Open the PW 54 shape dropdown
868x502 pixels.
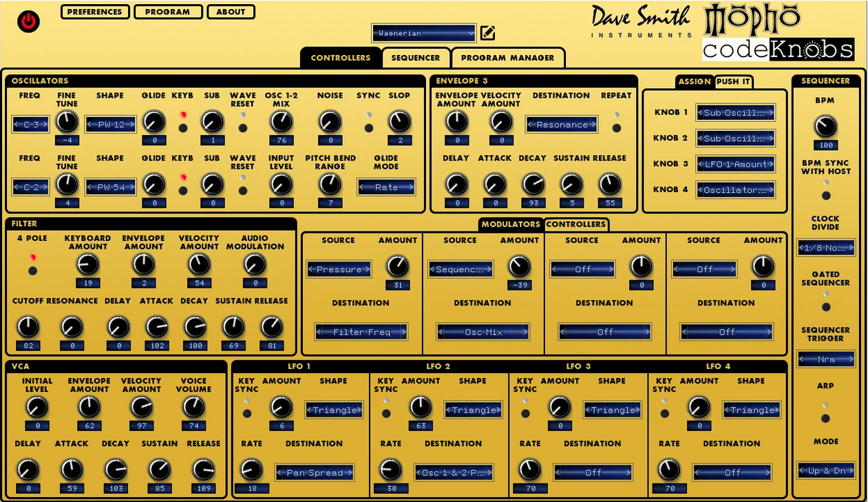pos(111,187)
